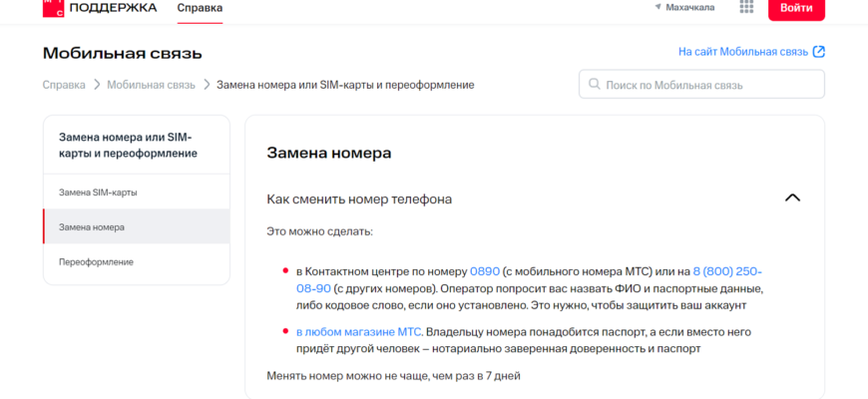Click the MTS logo icon
The height and width of the screenshot is (399, 868).
53,8
